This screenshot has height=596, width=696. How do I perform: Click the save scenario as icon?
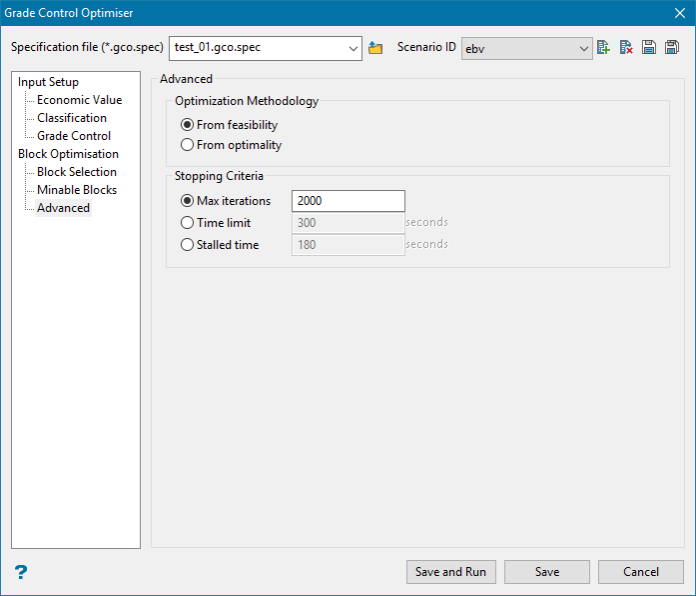(x=672, y=47)
